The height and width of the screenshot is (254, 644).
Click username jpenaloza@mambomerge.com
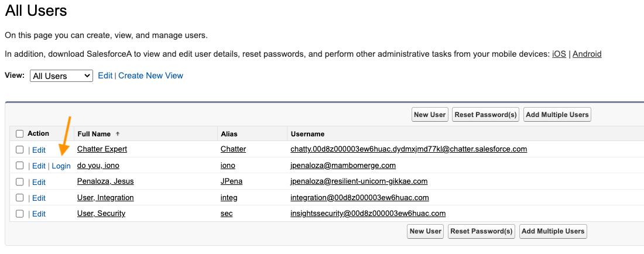(343, 166)
